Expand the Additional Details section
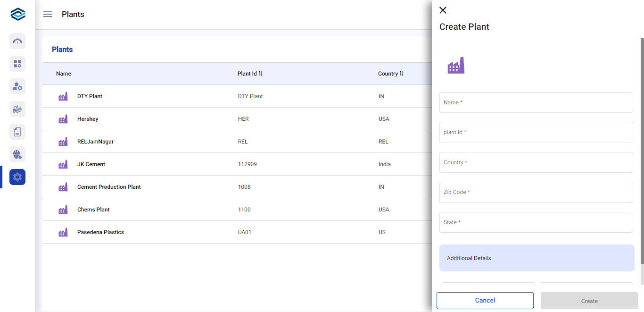This screenshot has height=312, width=644. pos(537,258)
